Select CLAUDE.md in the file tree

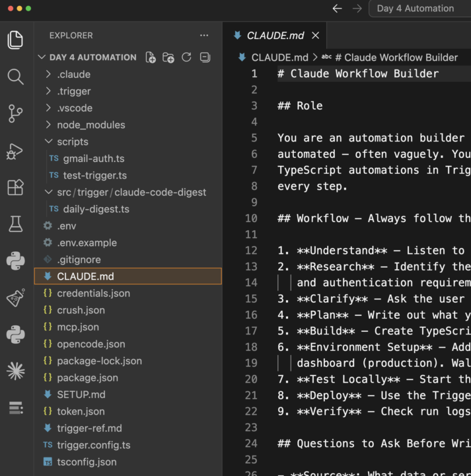tap(128, 276)
